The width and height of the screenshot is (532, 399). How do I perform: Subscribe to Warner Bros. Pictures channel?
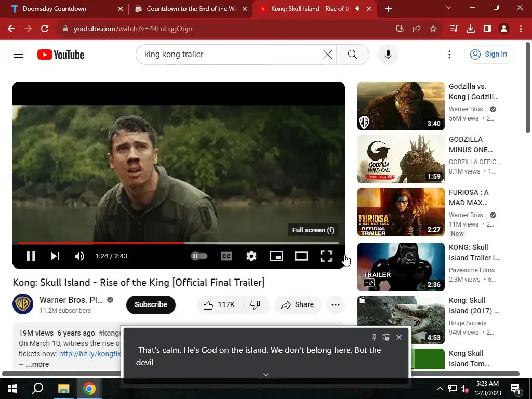[x=151, y=304]
